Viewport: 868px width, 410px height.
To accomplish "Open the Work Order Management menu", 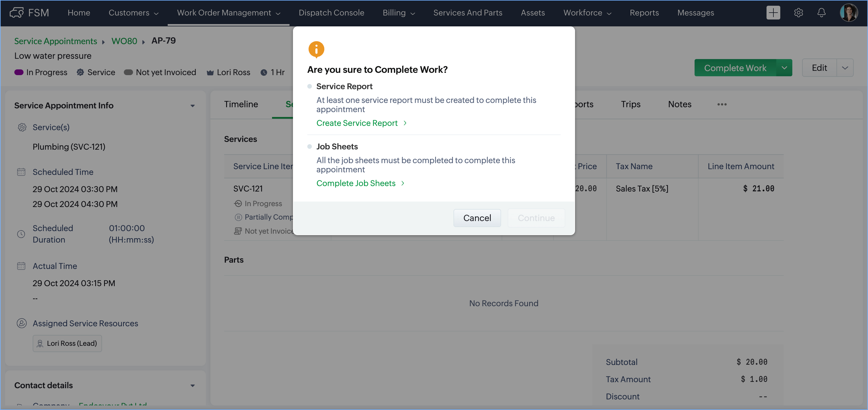I will pyautogui.click(x=228, y=13).
